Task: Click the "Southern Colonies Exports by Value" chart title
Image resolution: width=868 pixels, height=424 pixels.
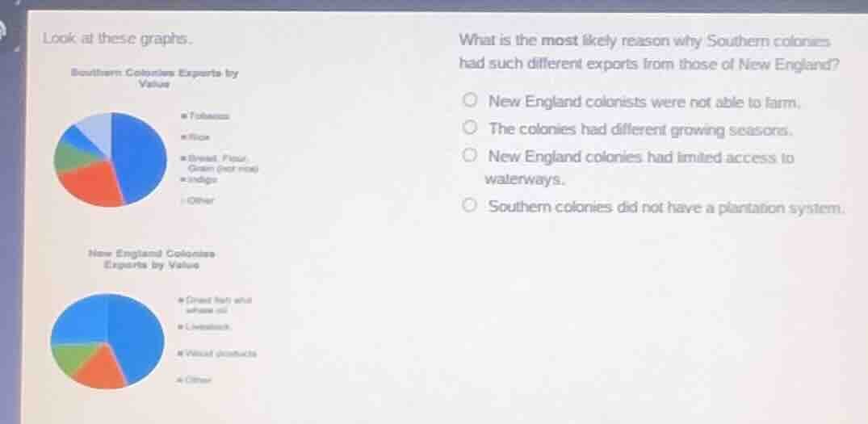Action: coord(154,77)
